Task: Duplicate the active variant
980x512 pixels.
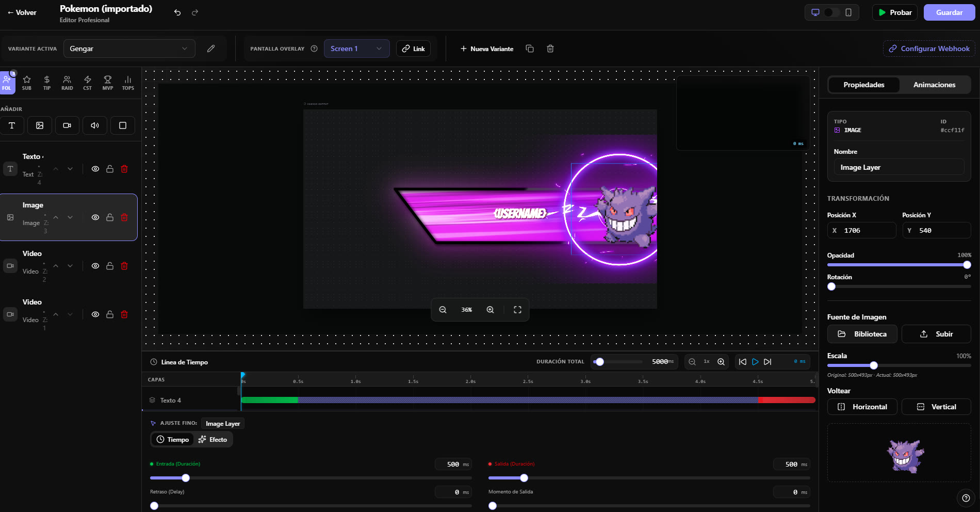Action: (x=530, y=49)
